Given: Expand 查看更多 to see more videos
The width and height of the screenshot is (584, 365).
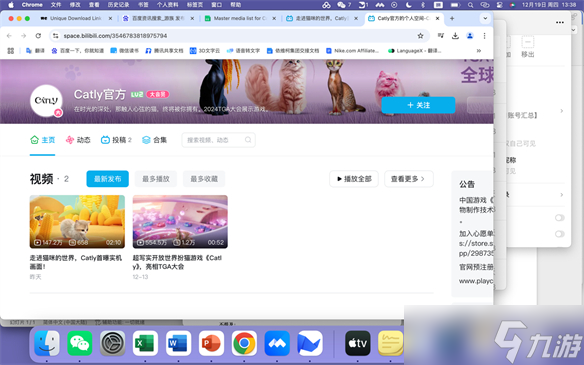Looking at the screenshot, I should pos(409,179).
